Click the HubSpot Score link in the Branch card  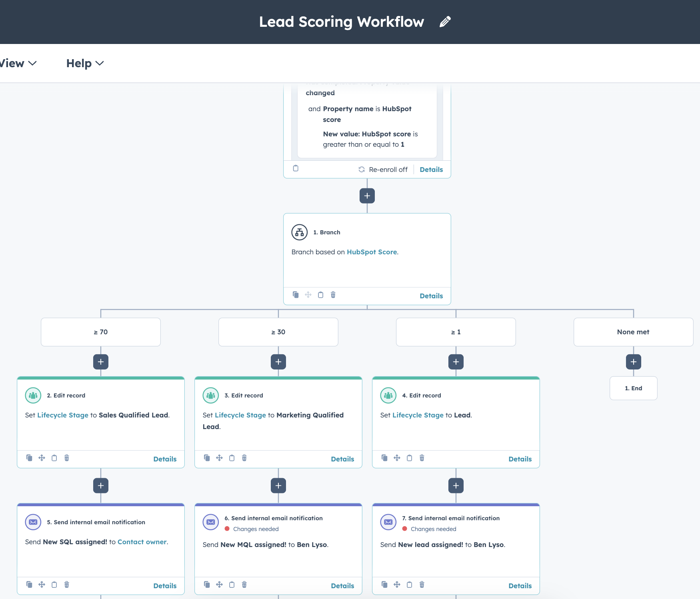tap(372, 252)
